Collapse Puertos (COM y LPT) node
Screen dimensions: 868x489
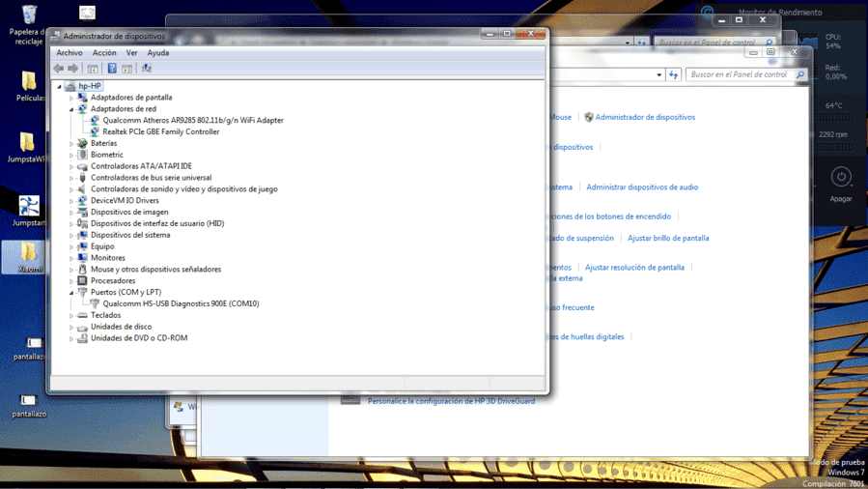click(x=71, y=293)
